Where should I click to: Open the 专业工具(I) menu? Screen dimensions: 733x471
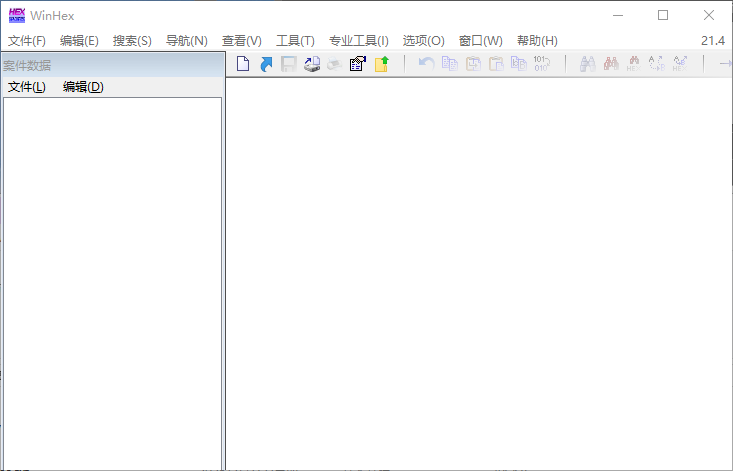coord(359,41)
